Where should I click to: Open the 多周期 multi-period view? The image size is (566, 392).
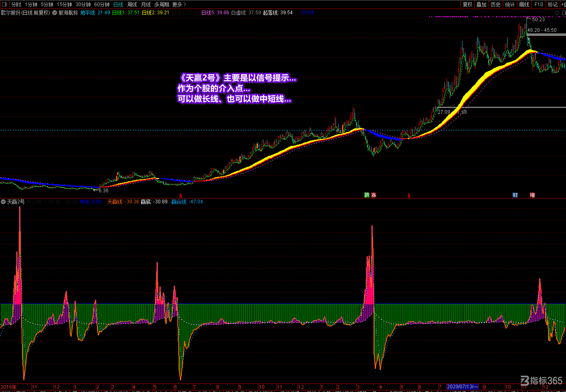161,4
